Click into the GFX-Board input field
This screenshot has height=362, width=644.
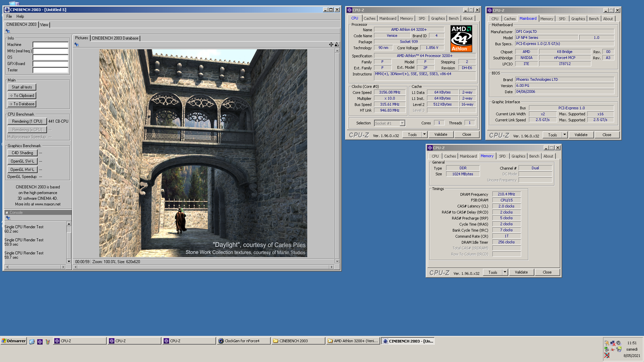click(x=50, y=64)
